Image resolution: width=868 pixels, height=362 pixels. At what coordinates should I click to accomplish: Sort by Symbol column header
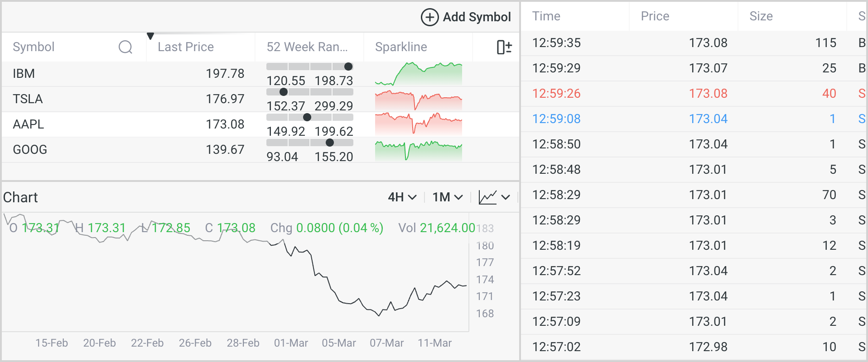[34, 47]
